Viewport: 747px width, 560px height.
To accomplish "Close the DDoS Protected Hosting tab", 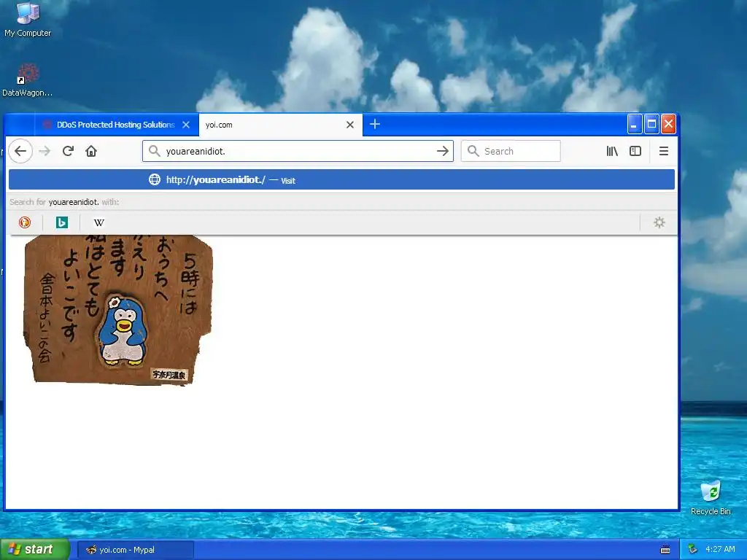I will (x=186, y=125).
